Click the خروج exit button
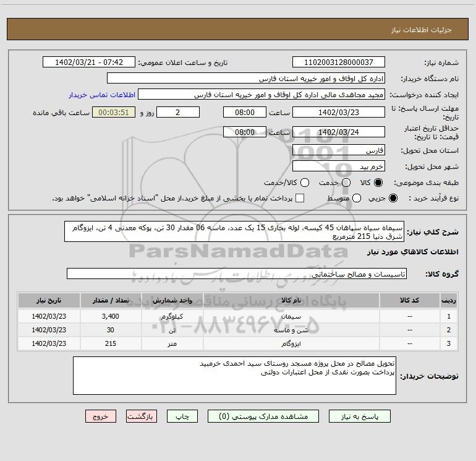 101,416
